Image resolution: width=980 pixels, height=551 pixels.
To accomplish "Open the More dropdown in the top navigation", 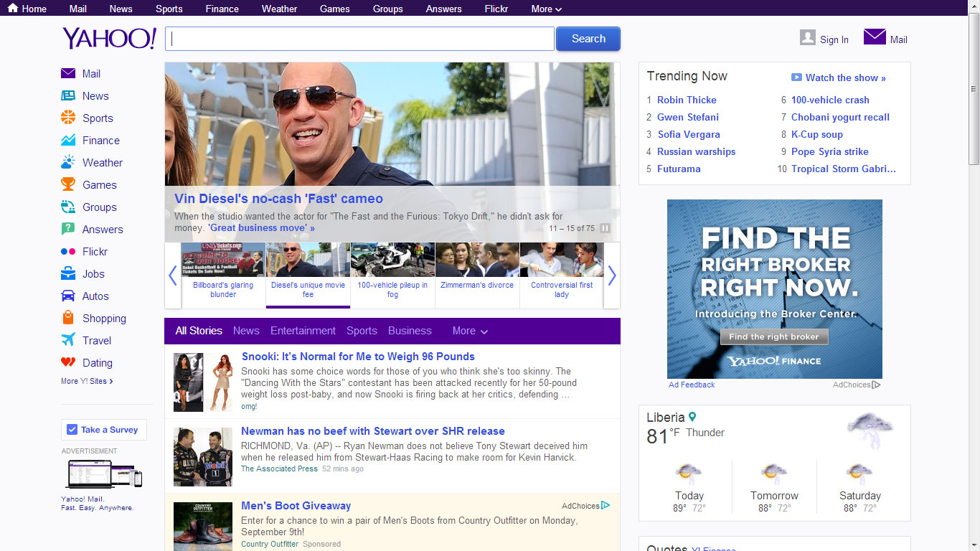I will click(x=545, y=9).
